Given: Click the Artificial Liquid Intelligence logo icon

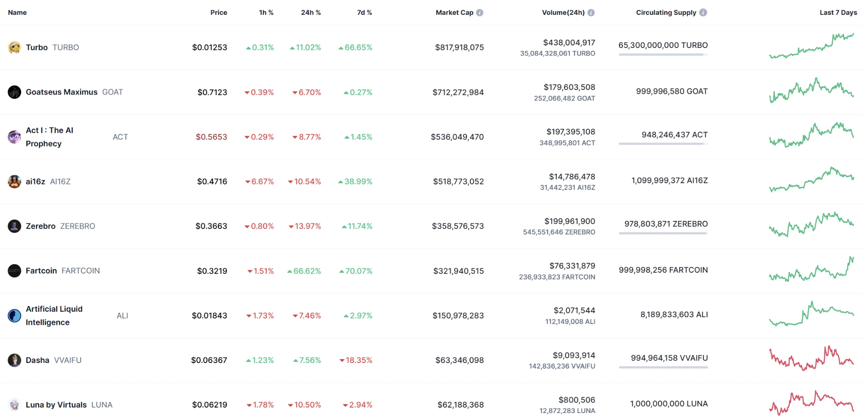Looking at the screenshot, I should [14, 315].
